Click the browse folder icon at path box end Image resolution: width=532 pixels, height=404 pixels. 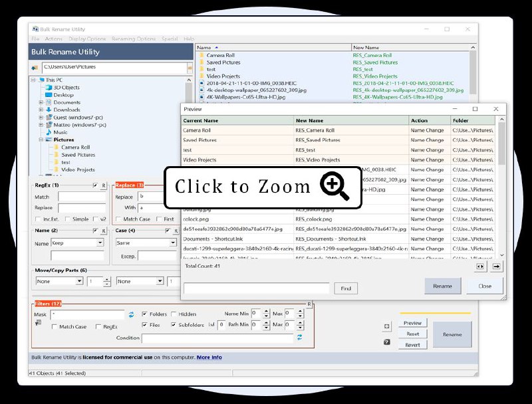(x=190, y=68)
